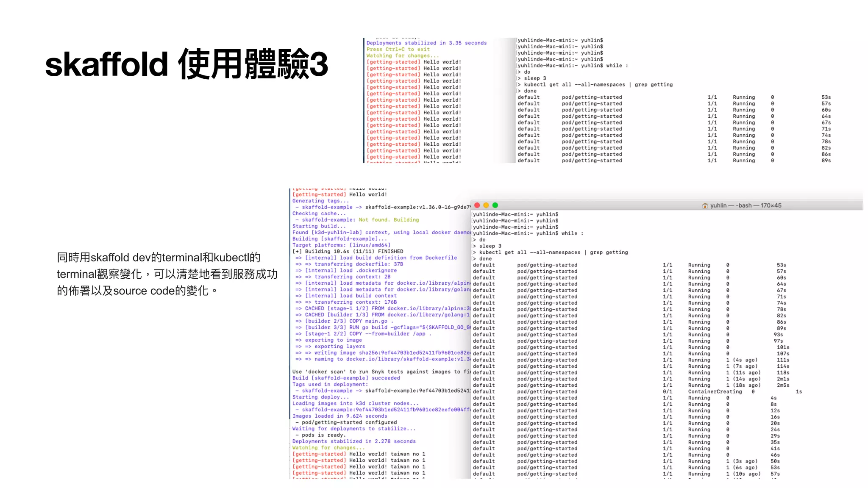Click the 'Starting deploy...' log line
This screenshot has height=488, width=868.
pos(320,397)
